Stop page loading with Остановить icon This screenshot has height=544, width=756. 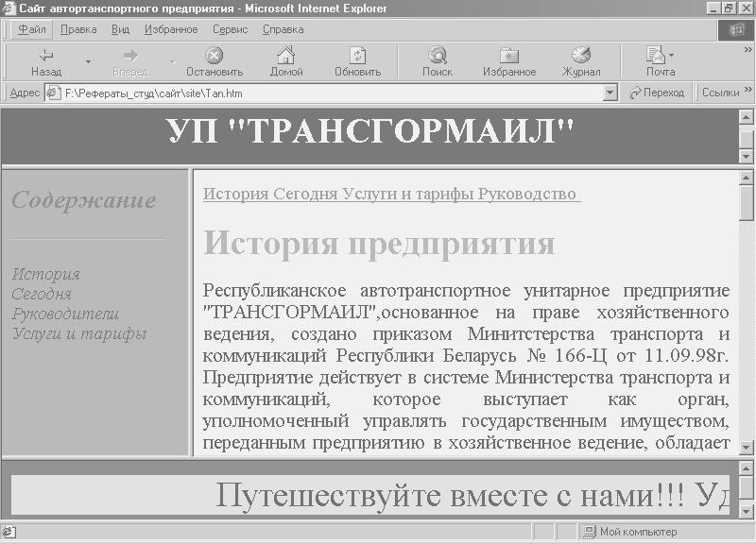point(215,56)
